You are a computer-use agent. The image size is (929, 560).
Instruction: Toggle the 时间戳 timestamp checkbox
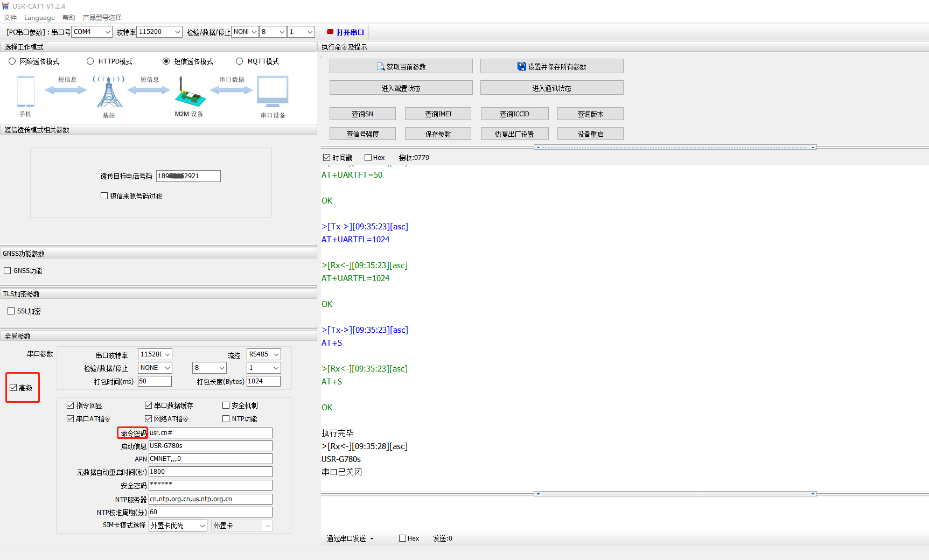click(x=326, y=158)
